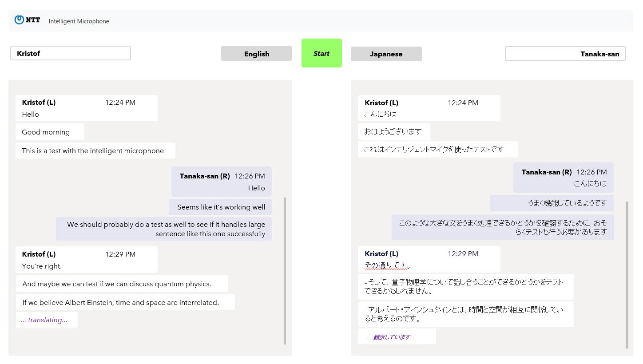The width and height of the screenshot is (643, 364).
Task: Click the "翻訳しています..." status bubble
Action: 397,336
